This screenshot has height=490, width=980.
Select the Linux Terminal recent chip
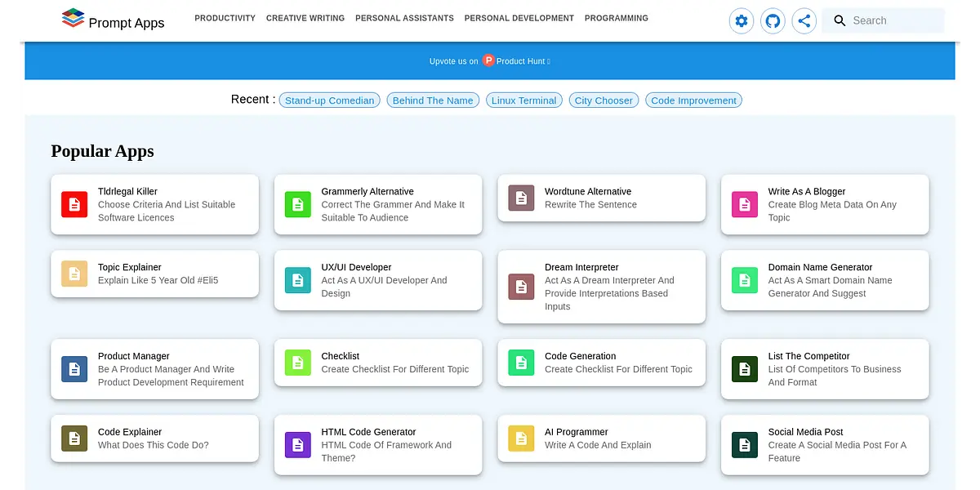click(523, 100)
